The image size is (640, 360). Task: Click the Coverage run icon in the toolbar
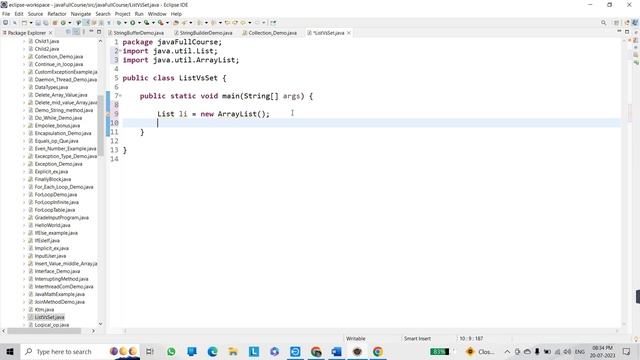146,22
